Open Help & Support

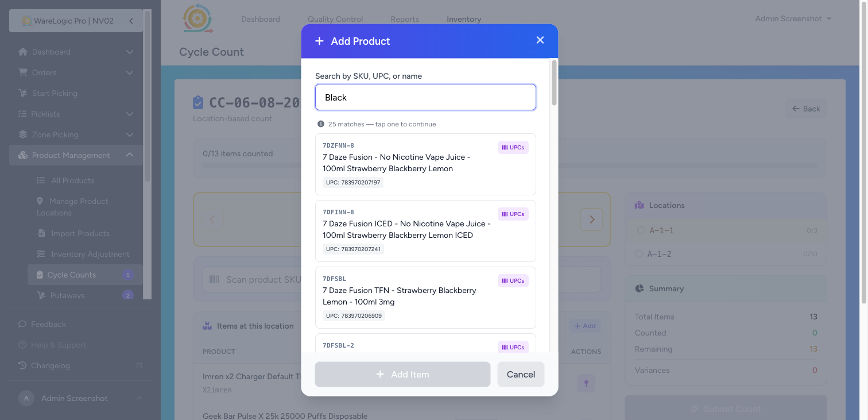click(59, 345)
